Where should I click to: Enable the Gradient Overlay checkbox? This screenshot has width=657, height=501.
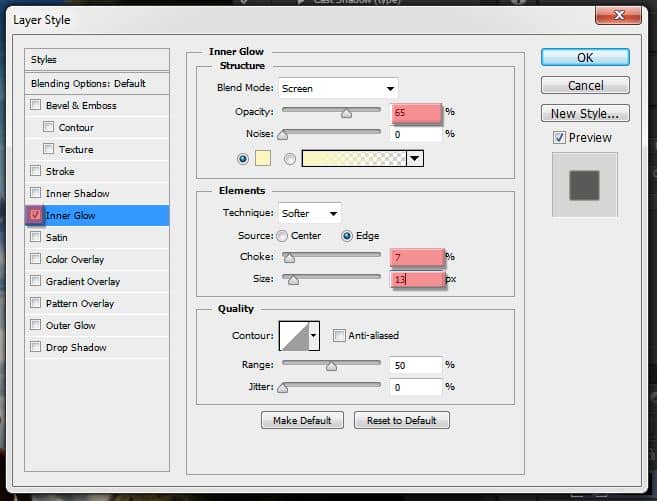coord(36,280)
